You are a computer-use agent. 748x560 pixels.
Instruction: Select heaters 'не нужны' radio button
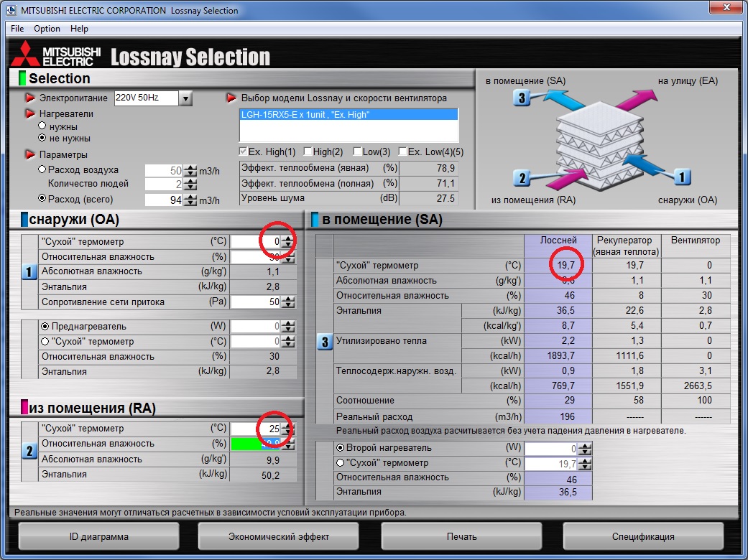click(42, 138)
